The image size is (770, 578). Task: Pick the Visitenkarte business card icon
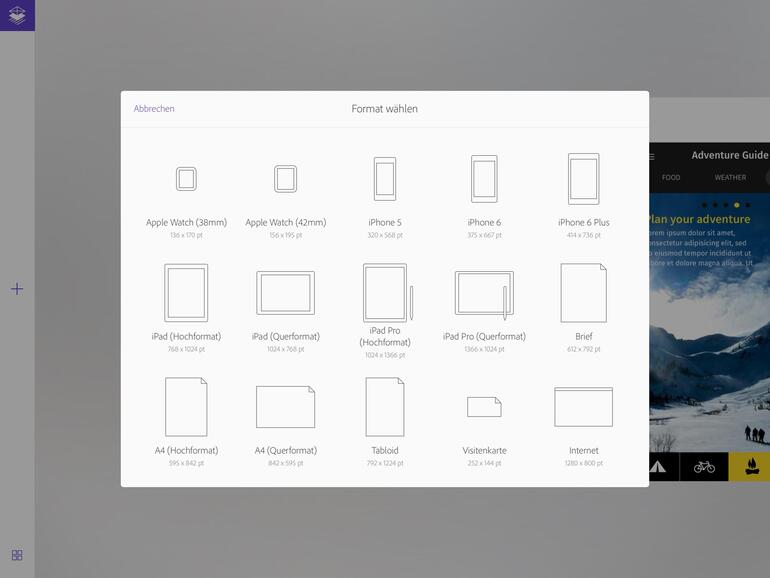point(484,407)
